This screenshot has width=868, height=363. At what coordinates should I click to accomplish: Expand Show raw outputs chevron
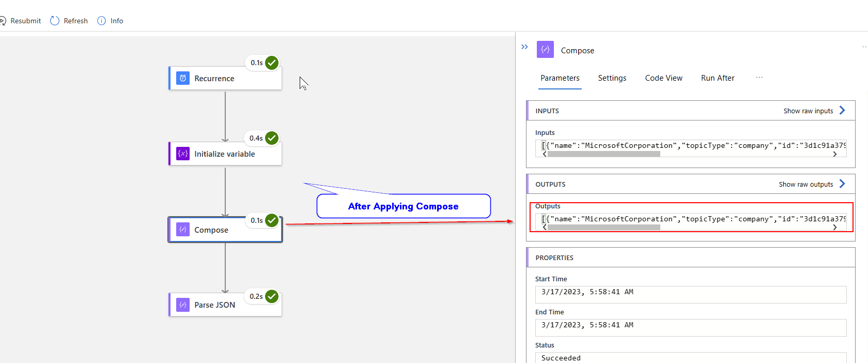[x=842, y=184]
